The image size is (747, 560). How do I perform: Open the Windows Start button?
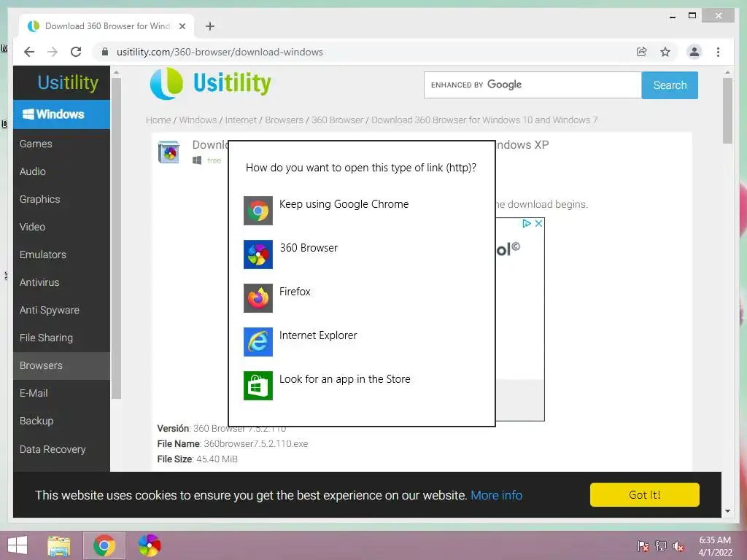pyautogui.click(x=18, y=545)
